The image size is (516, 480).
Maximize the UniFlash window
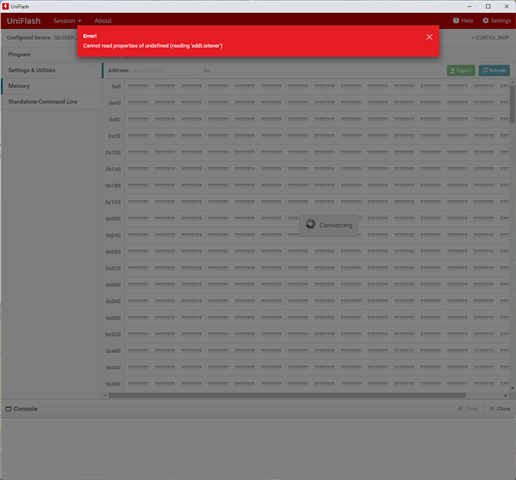click(x=488, y=6)
